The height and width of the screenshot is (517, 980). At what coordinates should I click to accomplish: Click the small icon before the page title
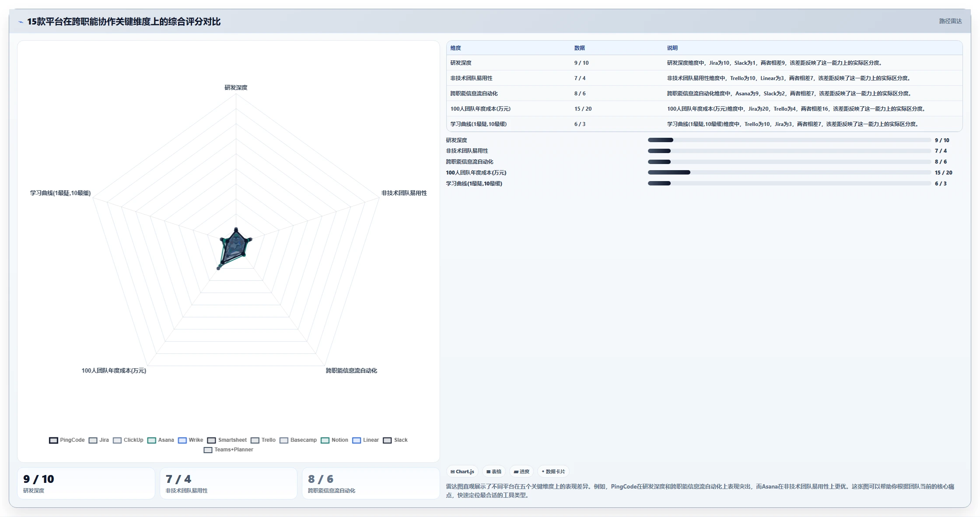[21, 22]
